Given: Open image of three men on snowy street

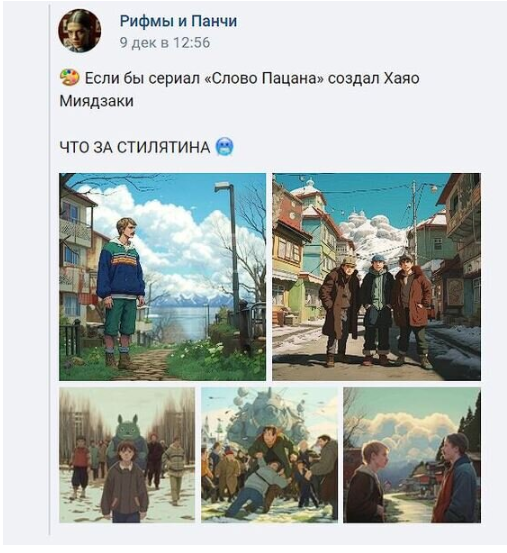Looking at the screenshot, I should (x=376, y=277).
